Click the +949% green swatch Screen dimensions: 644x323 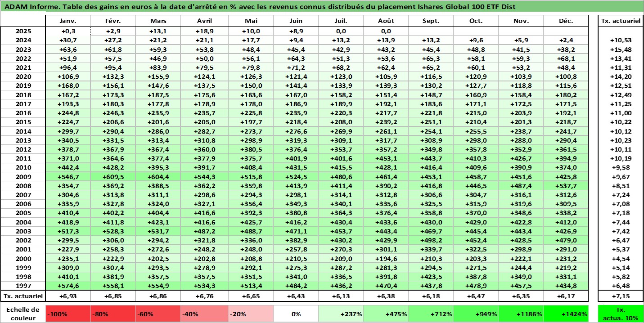[x=476, y=314]
